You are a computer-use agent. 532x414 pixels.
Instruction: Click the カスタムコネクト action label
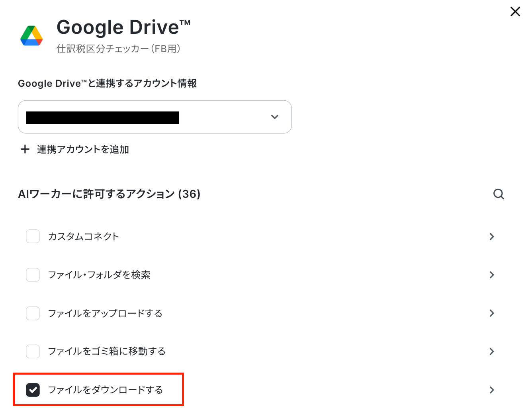(84, 236)
